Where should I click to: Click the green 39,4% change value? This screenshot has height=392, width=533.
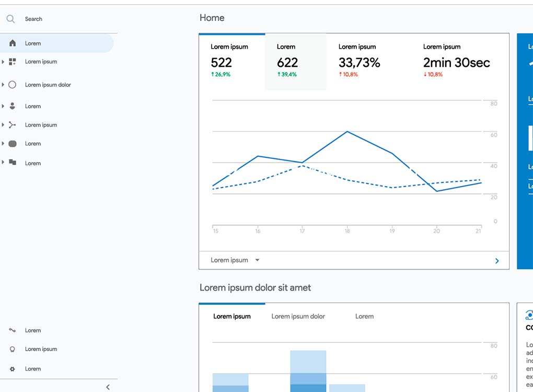click(x=287, y=74)
